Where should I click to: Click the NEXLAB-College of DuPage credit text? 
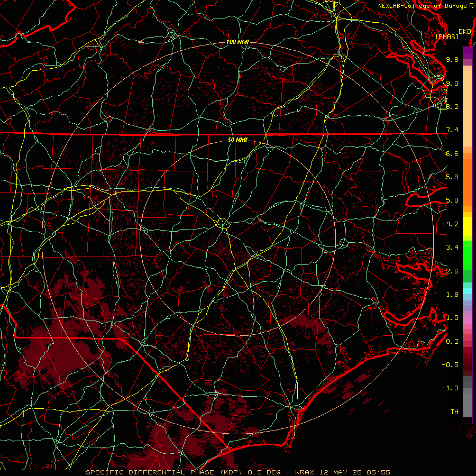(x=426, y=6)
